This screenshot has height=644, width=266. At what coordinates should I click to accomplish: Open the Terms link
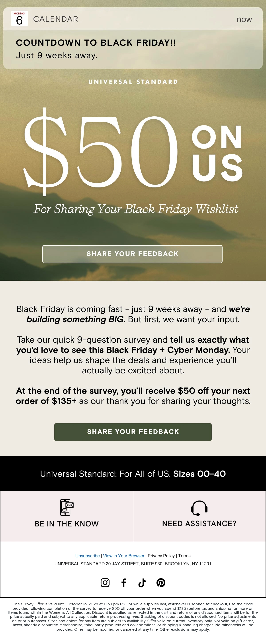pos(184,556)
